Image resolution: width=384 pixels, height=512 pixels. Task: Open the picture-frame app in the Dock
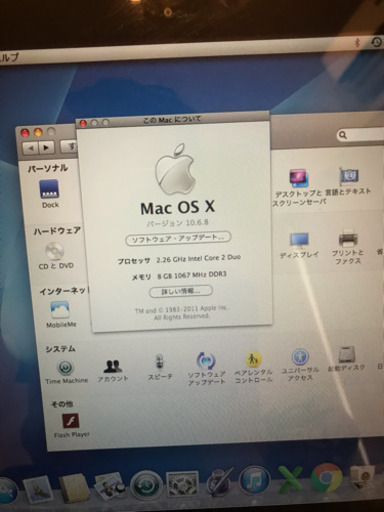tap(182, 484)
